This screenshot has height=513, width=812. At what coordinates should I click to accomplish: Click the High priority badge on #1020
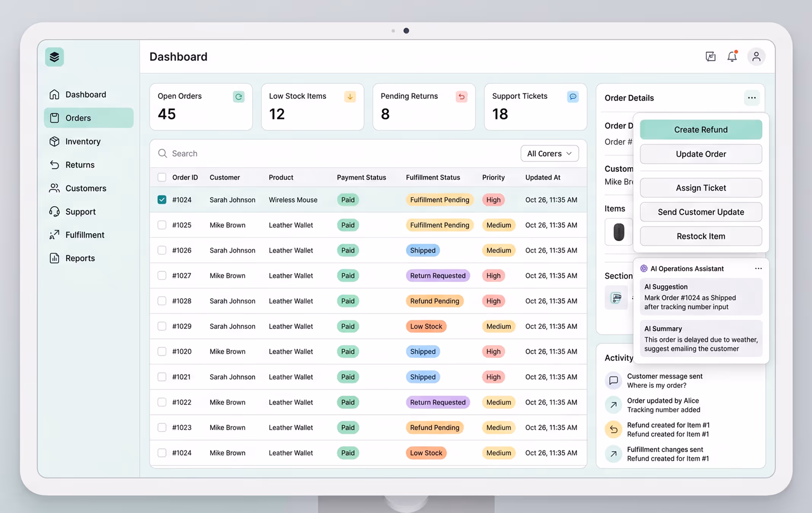click(493, 351)
